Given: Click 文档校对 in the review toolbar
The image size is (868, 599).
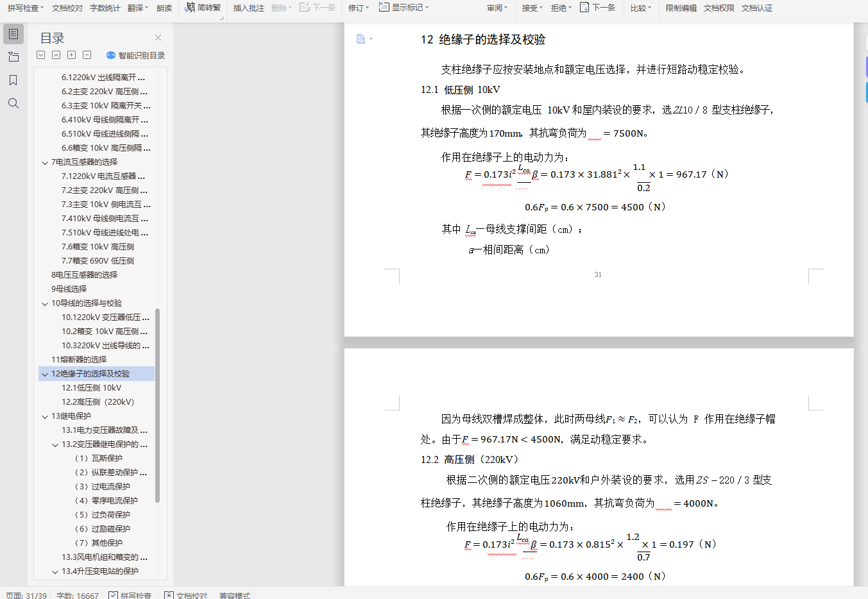Looking at the screenshot, I should [67, 8].
